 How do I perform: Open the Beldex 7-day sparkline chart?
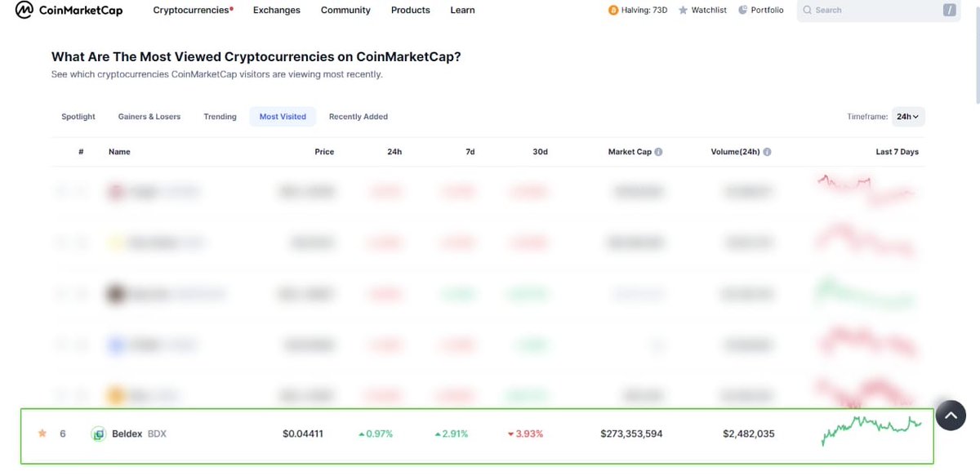[871, 430]
